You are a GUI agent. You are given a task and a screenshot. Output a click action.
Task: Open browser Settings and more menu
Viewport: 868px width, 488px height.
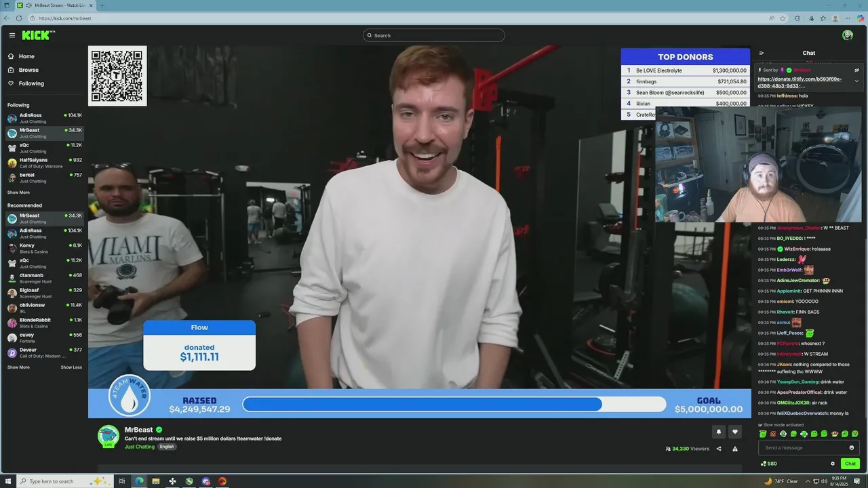coord(848,18)
